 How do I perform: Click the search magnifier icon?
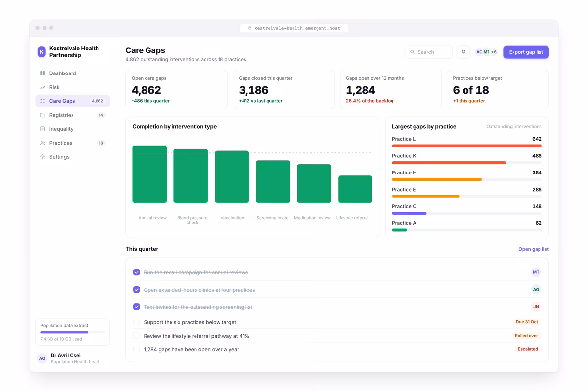(x=413, y=52)
